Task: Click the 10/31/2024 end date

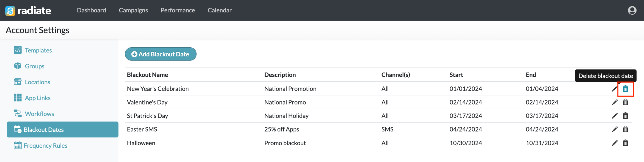Action: (x=542, y=143)
